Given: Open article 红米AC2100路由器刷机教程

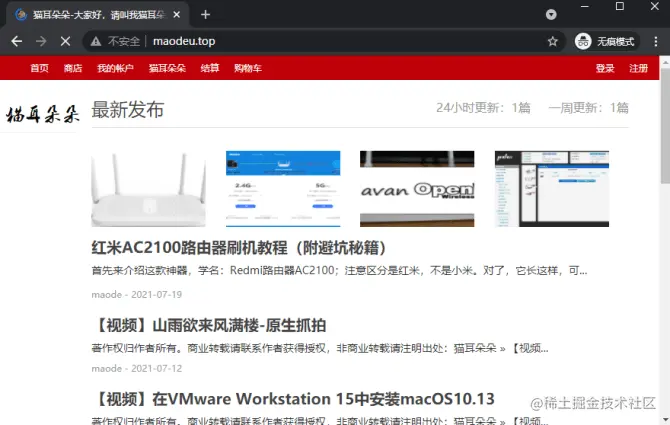Looking at the screenshot, I should 239,248.
